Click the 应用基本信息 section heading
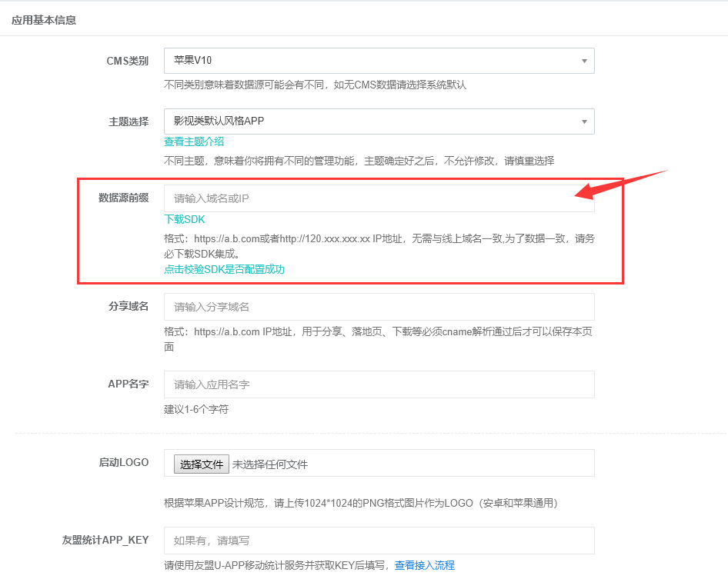Image resolution: width=728 pixels, height=579 pixels. click(x=44, y=20)
